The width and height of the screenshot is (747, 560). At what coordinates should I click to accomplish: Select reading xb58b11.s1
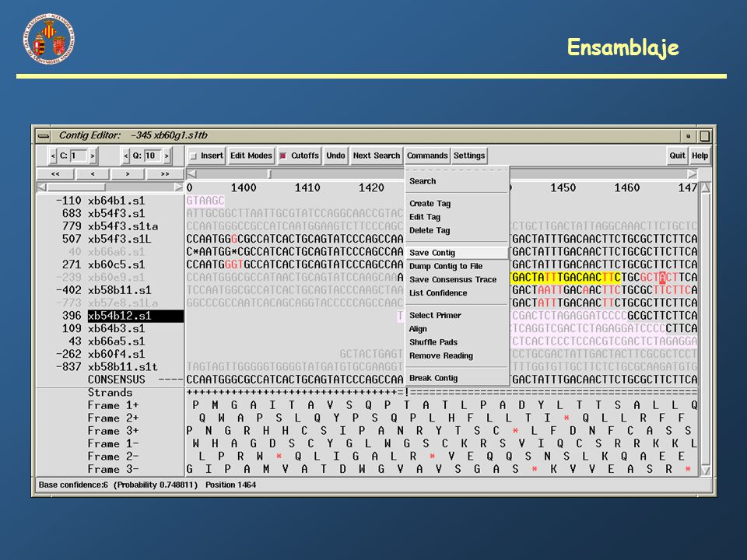click(120, 290)
